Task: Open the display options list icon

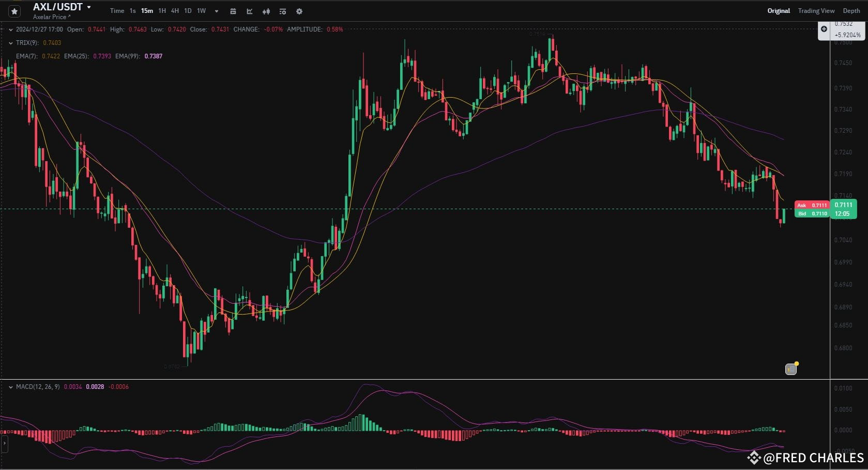Action: click(283, 11)
